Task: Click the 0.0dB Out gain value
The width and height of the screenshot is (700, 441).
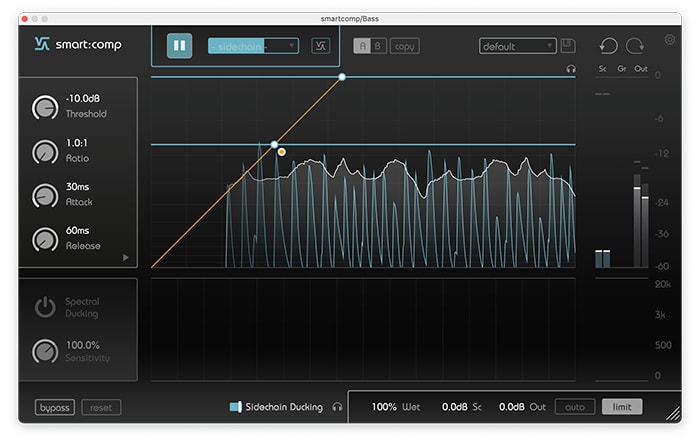Action: click(x=512, y=407)
